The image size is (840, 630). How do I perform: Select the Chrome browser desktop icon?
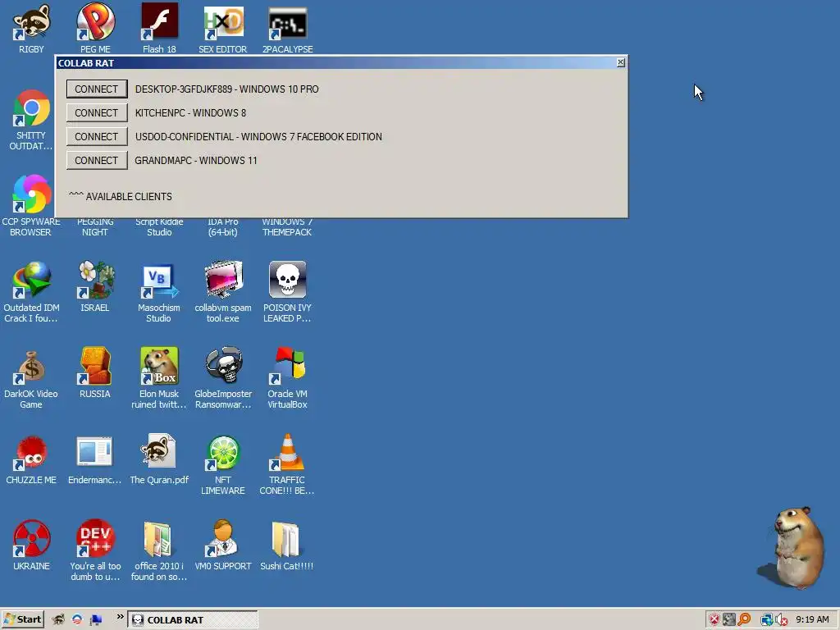pos(32,108)
